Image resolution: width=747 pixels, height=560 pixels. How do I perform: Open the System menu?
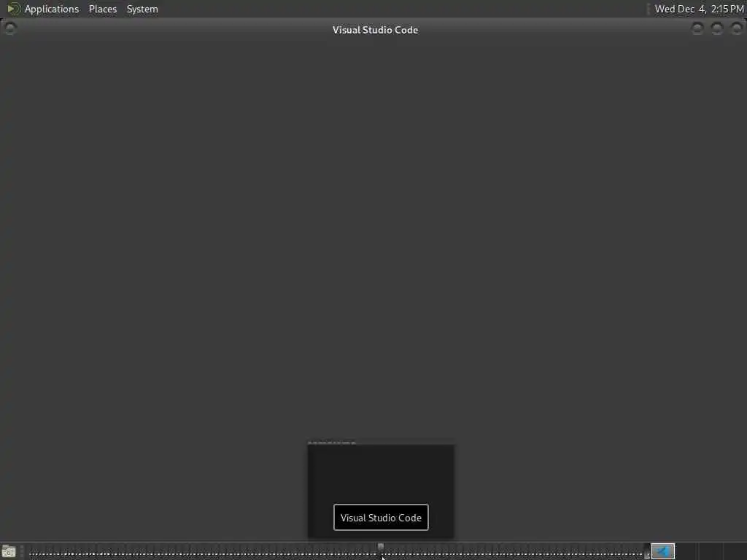pyautogui.click(x=142, y=9)
